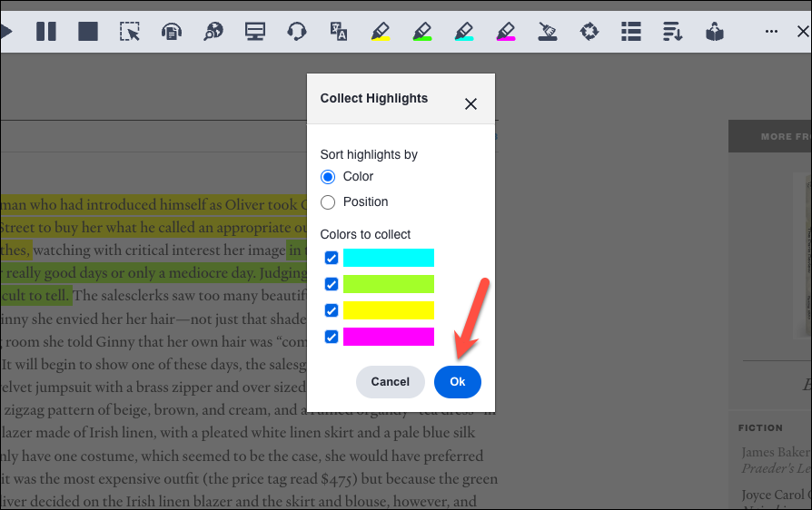Click the FICTION sidebar heading
Screen dimensions: 812x510
(760, 427)
